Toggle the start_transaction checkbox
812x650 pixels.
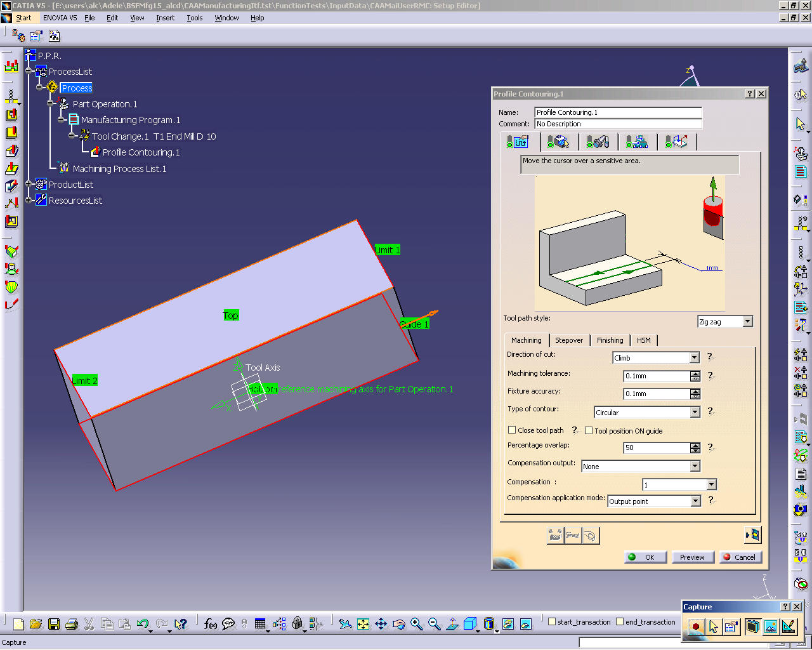point(552,621)
